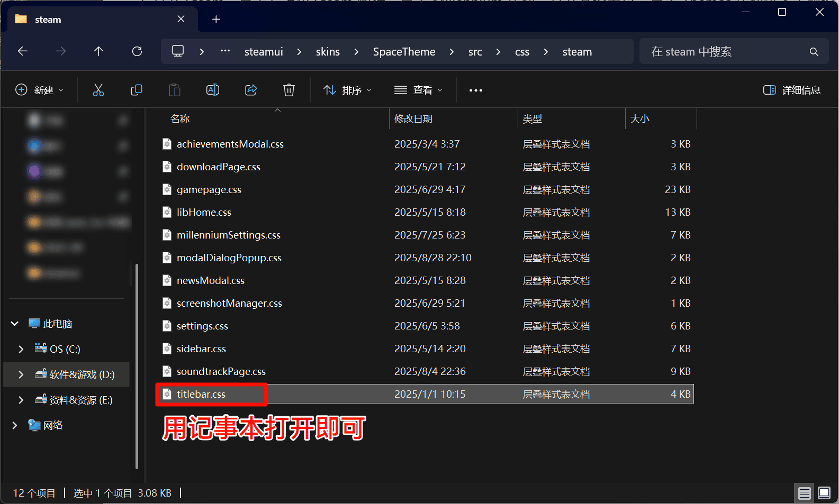Click the Delete trash can icon
The width and height of the screenshot is (839, 504).
click(289, 90)
